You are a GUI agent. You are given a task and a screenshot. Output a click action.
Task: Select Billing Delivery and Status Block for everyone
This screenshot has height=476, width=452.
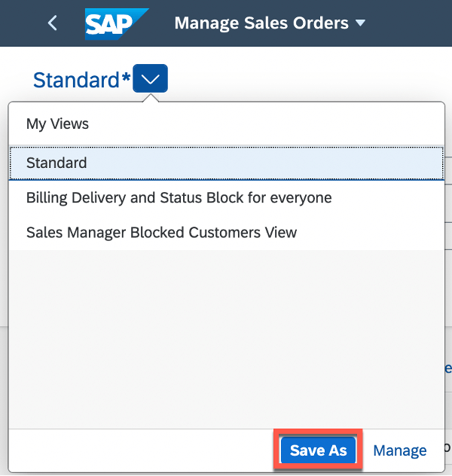pos(227,197)
